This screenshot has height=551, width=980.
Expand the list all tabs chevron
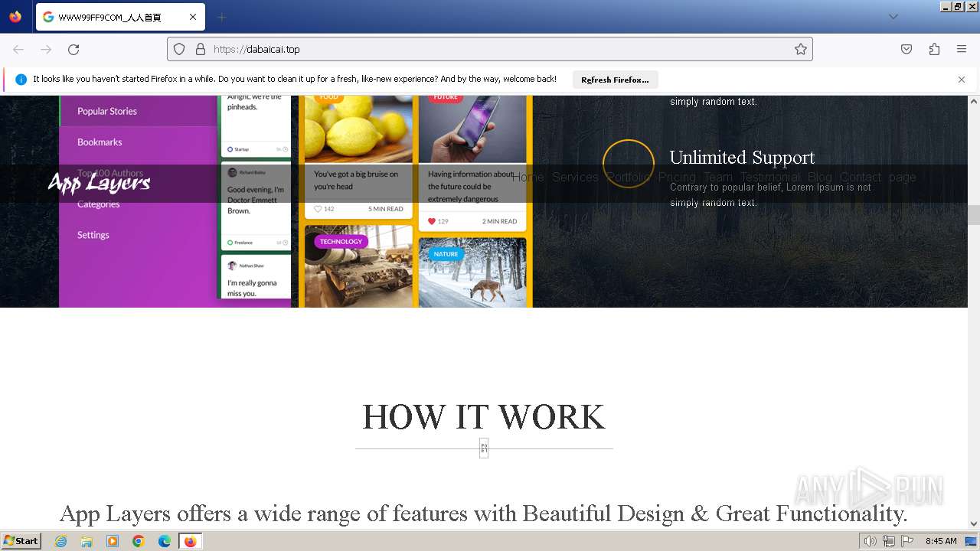893,17
